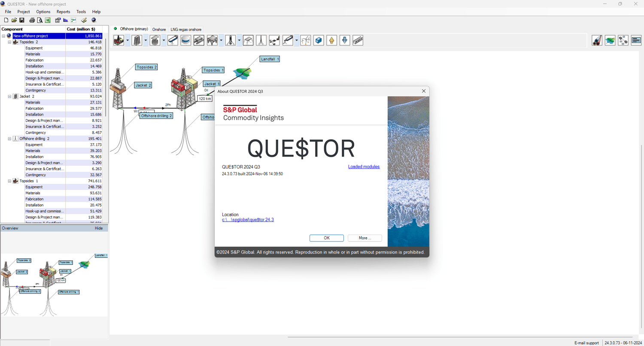Save the project with the floppy disk icon
This screenshot has width=644, height=346.
coord(22,20)
